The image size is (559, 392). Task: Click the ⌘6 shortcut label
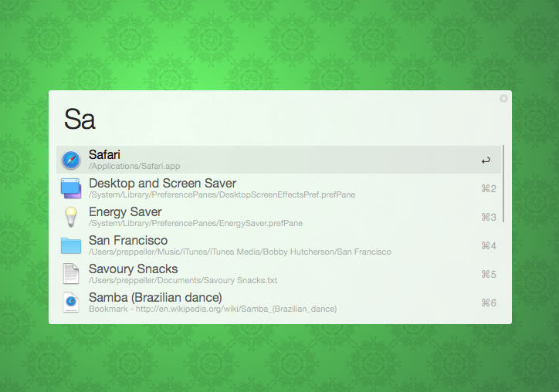click(x=488, y=302)
